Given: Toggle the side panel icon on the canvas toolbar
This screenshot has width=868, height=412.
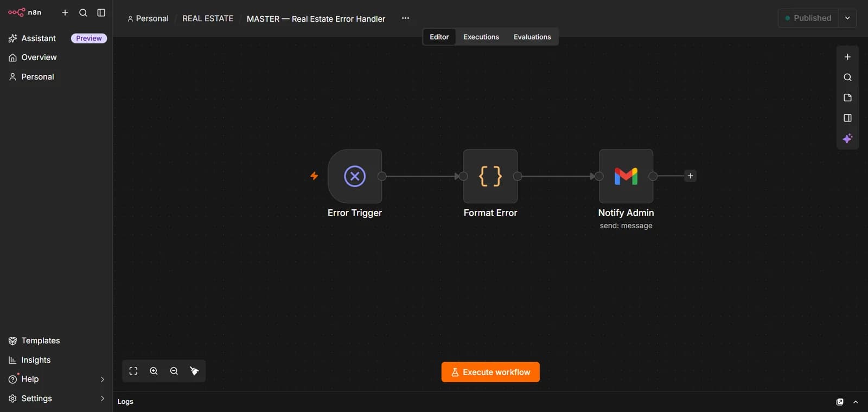Looking at the screenshot, I should tap(847, 118).
